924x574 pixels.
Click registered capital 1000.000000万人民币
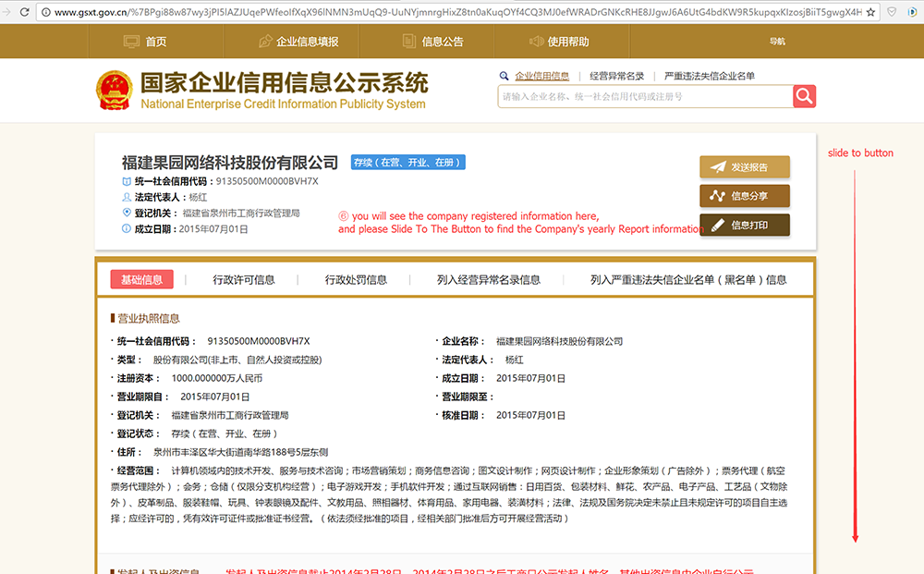[x=217, y=378]
